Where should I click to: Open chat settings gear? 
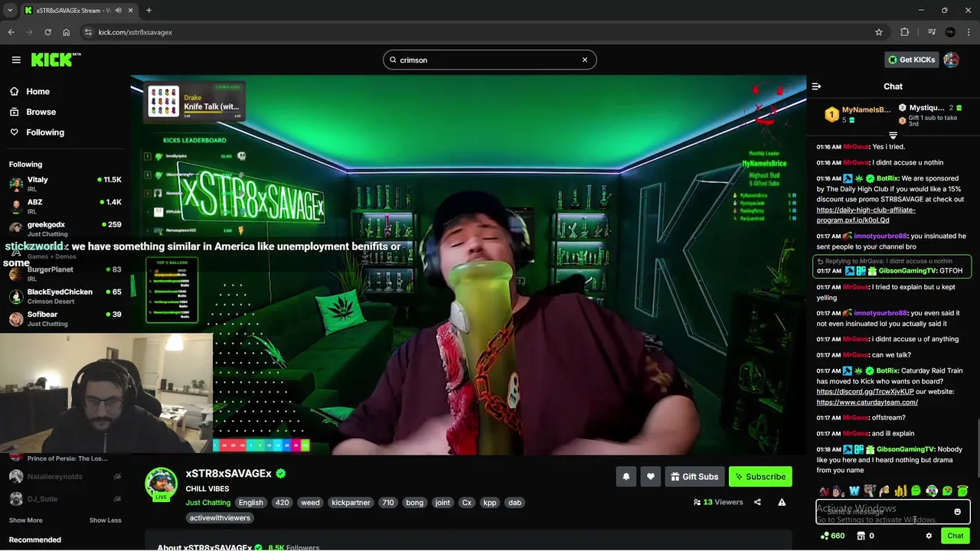tap(929, 536)
